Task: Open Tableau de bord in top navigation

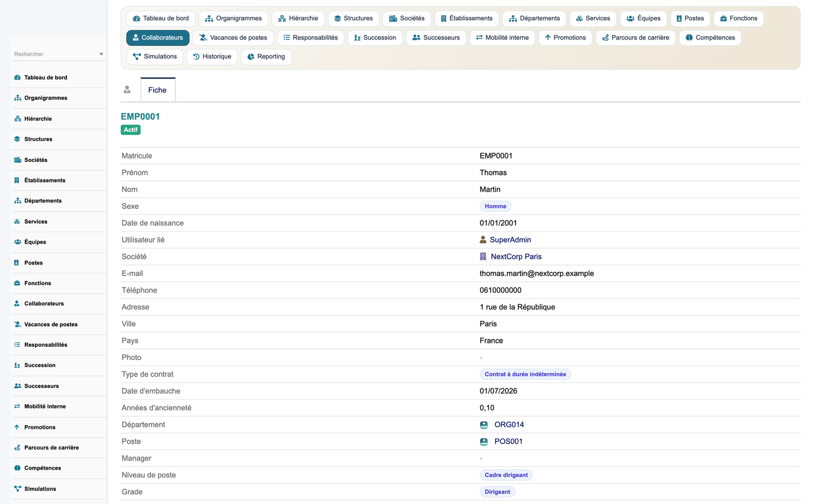Action: pyautogui.click(x=161, y=19)
